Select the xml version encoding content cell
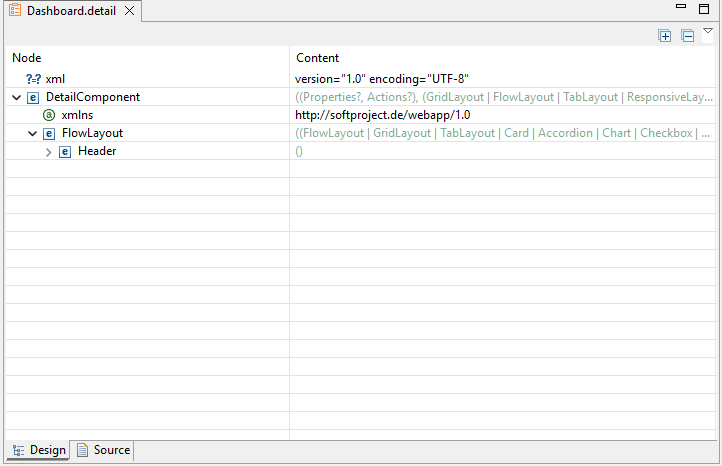This screenshot has height=466, width=722. (x=382, y=78)
